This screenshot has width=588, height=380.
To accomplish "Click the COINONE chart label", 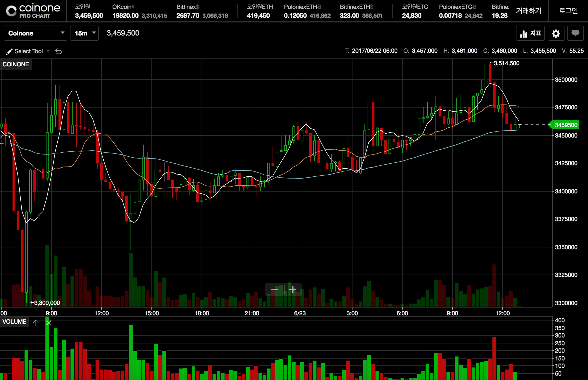I will [x=16, y=64].
